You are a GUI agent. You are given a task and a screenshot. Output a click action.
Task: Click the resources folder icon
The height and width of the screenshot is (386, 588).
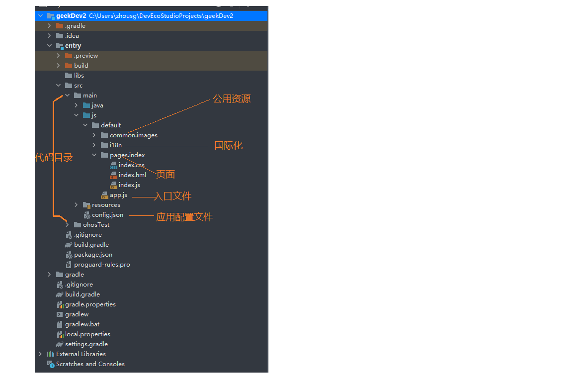[86, 205]
